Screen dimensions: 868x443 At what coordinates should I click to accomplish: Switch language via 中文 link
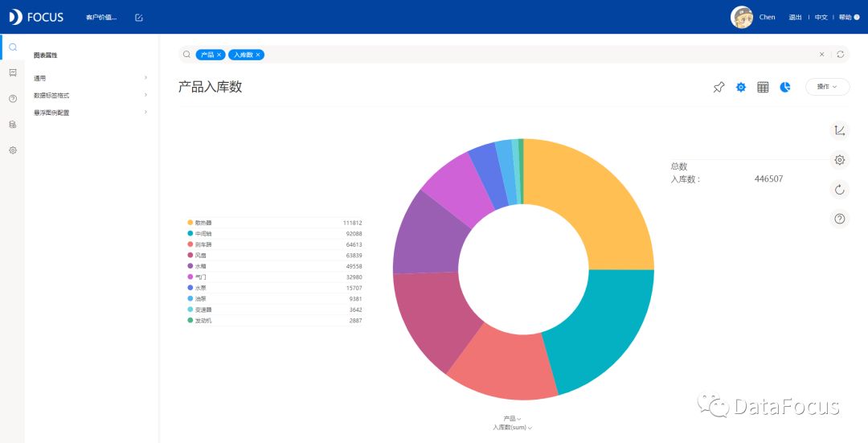pyautogui.click(x=821, y=17)
